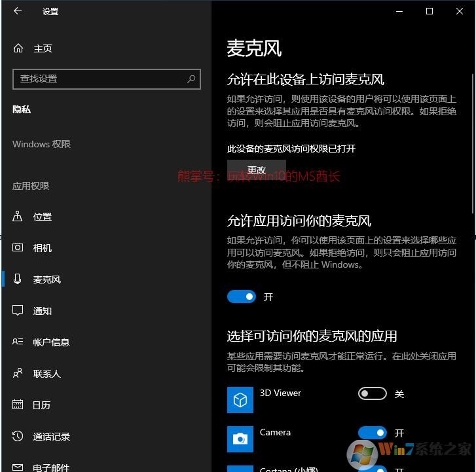Viewport: 476px width, 472px height.
Task: Click the Camera app icon
Action: (240, 439)
